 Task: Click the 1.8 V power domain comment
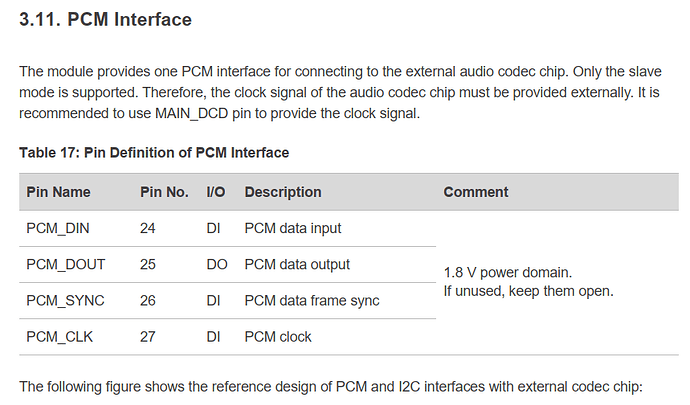[x=507, y=272]
